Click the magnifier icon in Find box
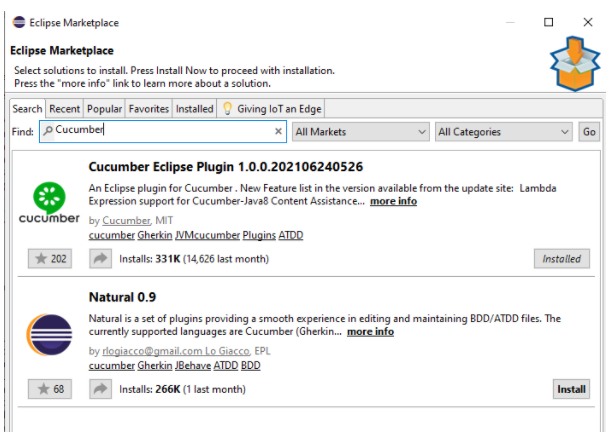610x447 pixels. [48, 130]
